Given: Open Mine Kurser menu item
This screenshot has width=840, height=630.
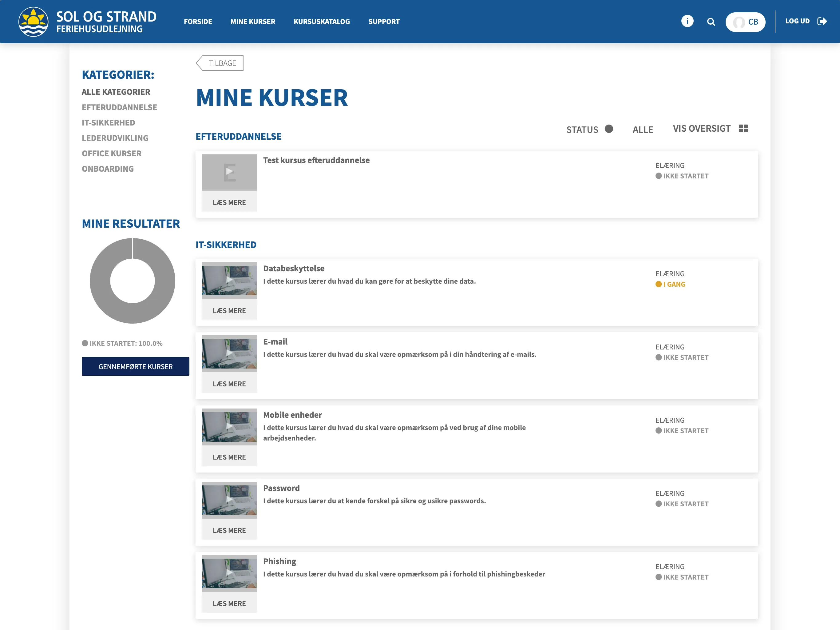Looking at the screenshot, I should (253, 22).
